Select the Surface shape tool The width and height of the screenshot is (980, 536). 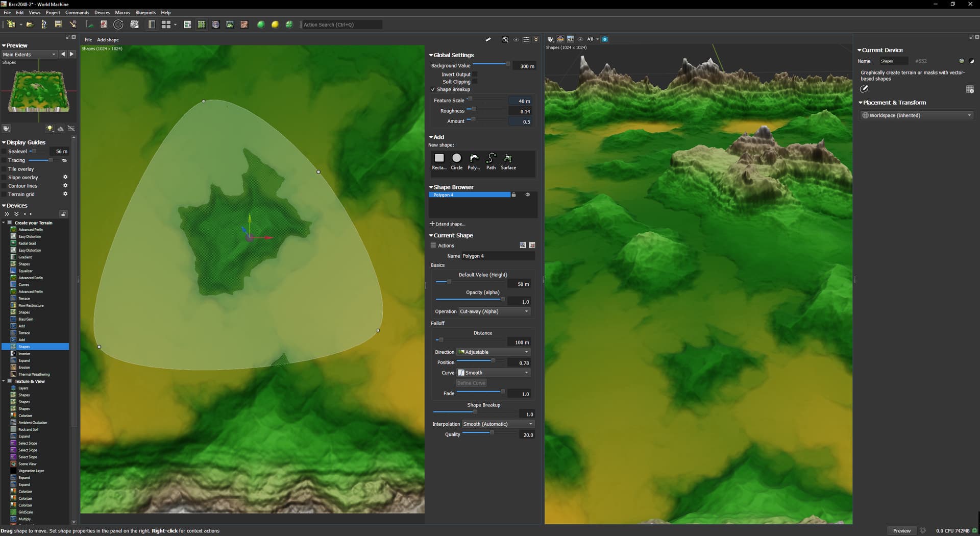pyautogui.click(x=508, y=158)
